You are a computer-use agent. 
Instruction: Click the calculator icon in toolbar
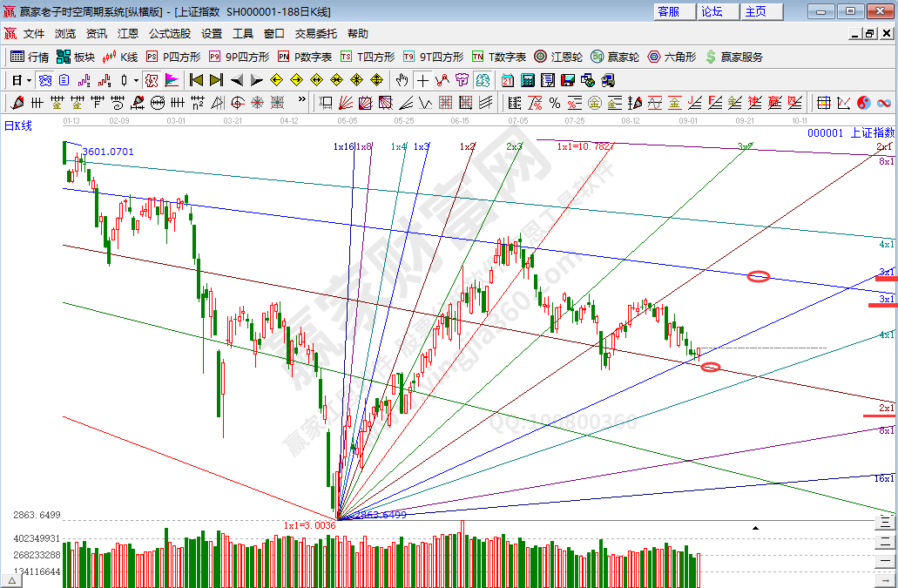(x=527, y=80)
